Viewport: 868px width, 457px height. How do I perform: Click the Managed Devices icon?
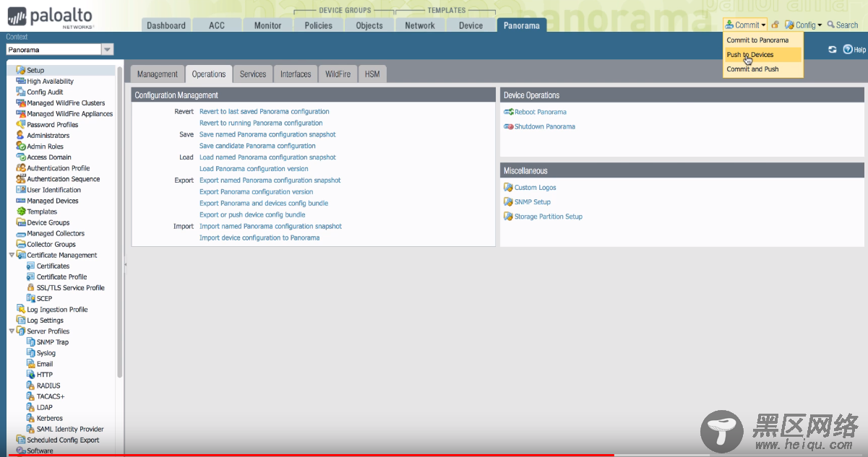[x=21, y=201]
